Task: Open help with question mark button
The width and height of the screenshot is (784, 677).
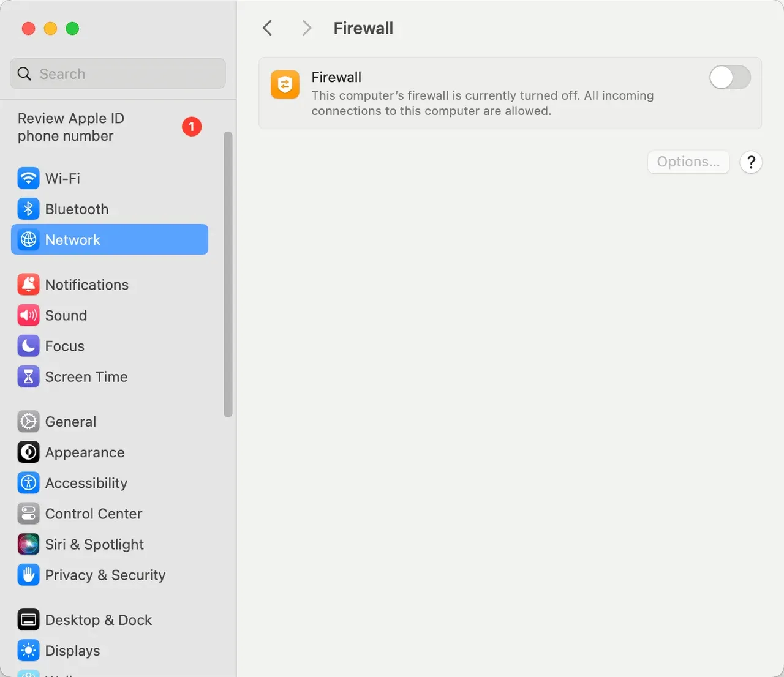Action: (x=751, y=162)
